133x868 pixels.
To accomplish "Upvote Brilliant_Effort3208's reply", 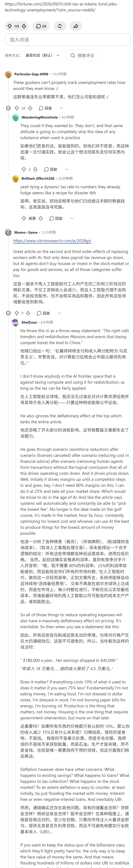I will pyautogui.click(x=24, y=218).
